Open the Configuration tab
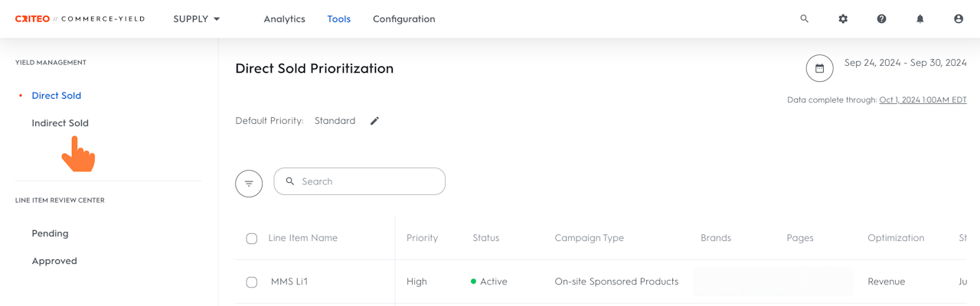 click(x=403, y=19)
